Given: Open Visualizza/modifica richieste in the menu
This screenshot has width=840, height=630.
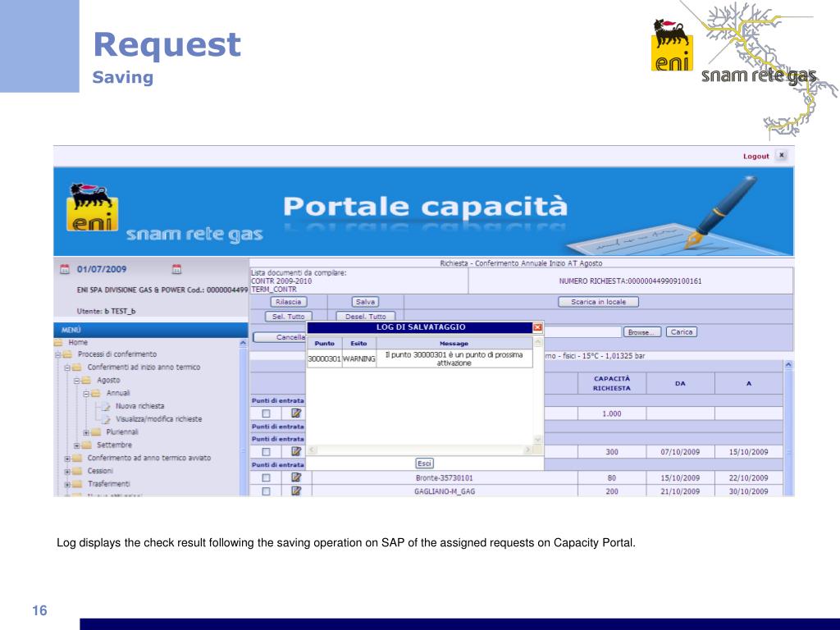Looking at the screenshot, I should click(x=159, y=419).
